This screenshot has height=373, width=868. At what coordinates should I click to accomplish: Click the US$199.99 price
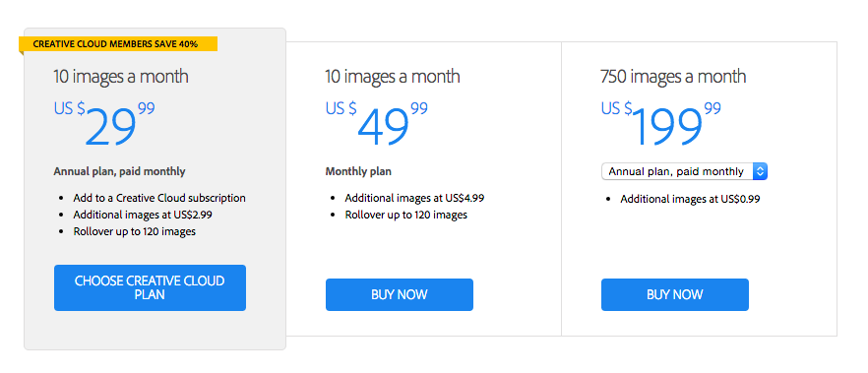tap(661, 124)
